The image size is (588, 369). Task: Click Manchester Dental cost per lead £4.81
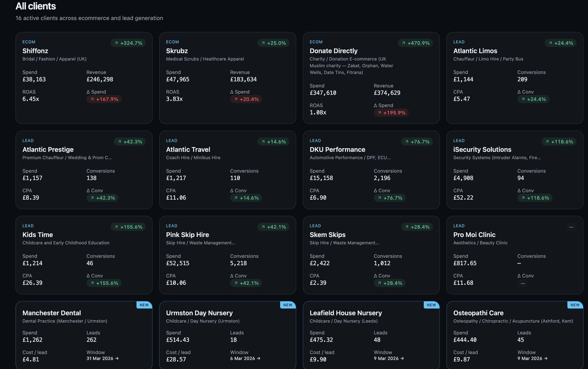click(31, 359)
